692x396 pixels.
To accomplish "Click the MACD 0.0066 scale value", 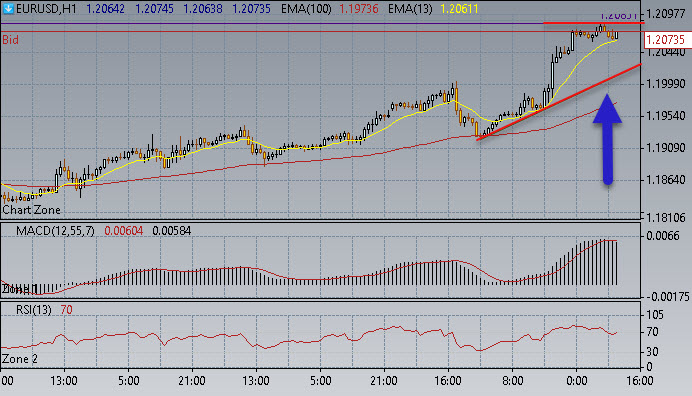I will coord(662,236).
